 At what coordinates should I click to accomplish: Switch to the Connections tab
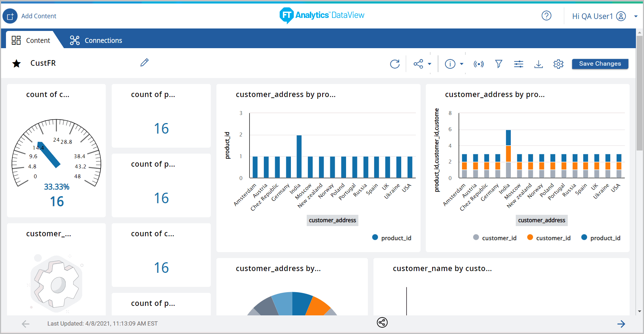[x=96, y=40]
